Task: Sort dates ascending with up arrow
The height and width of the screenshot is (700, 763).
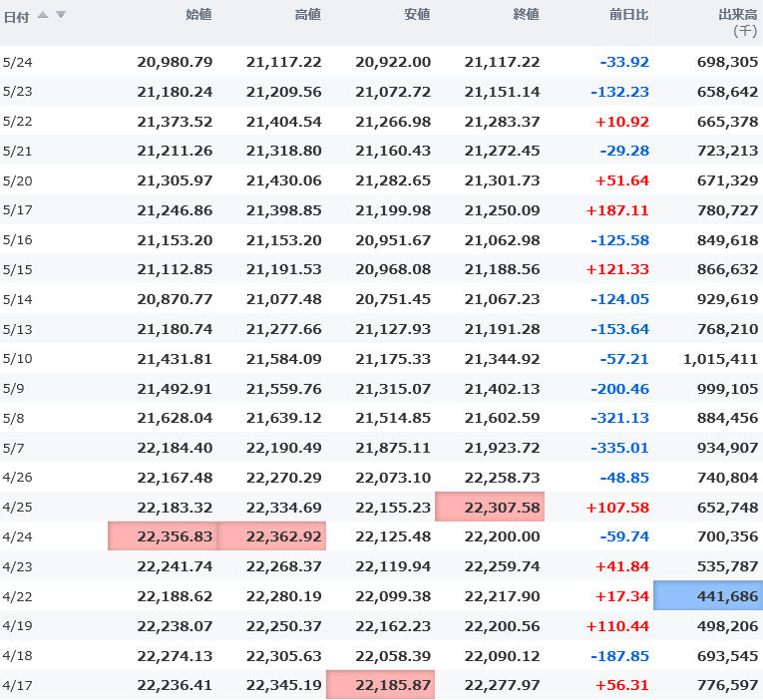Action: (45, 15)
